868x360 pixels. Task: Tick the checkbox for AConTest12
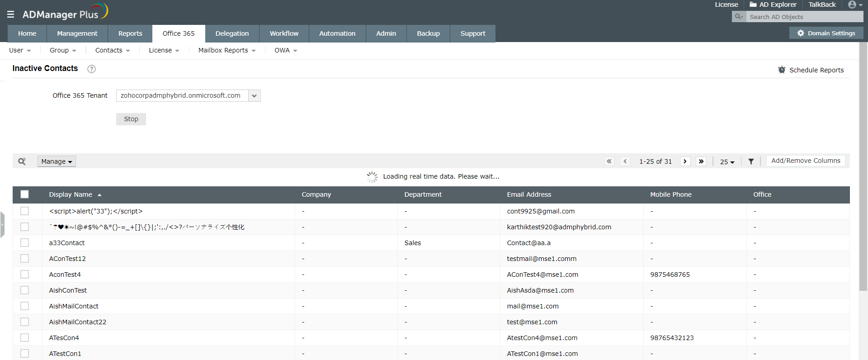coord(24,259)
